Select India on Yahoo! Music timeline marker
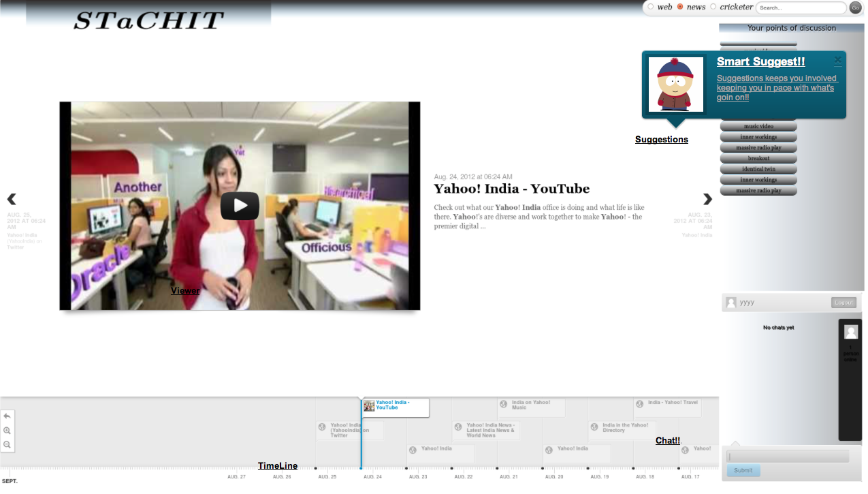868x494 pixels. point(531,407)
